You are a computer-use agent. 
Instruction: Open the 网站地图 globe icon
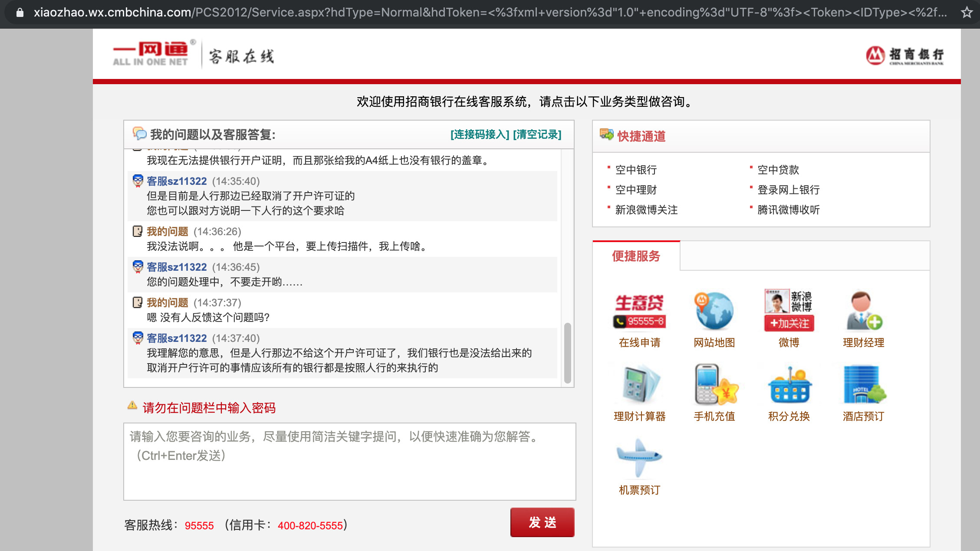coord(714,311)
